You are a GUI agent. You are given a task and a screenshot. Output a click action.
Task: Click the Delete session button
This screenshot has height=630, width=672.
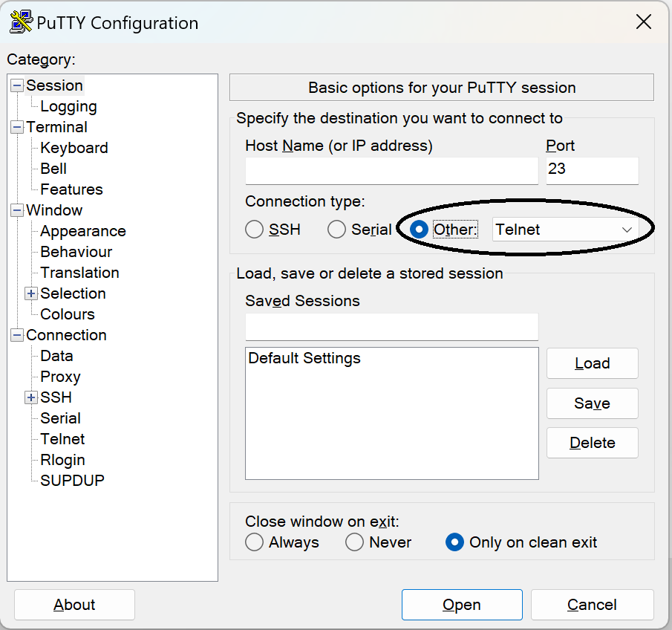pos(593,443)
